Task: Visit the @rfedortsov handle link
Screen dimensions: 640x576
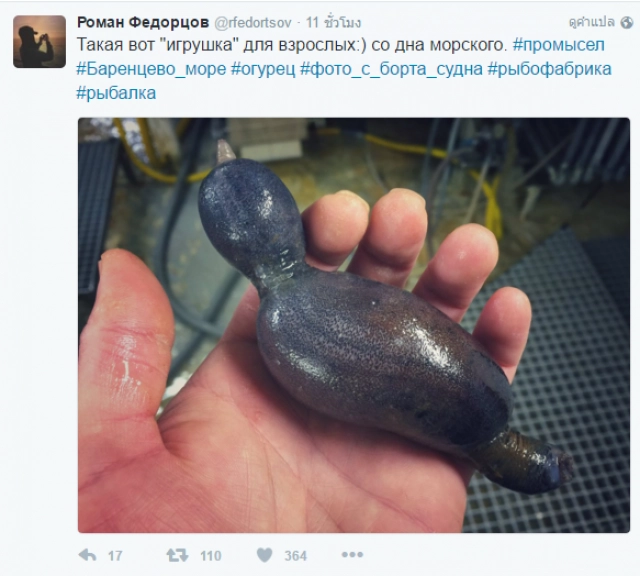Action: tap(253, 22)
